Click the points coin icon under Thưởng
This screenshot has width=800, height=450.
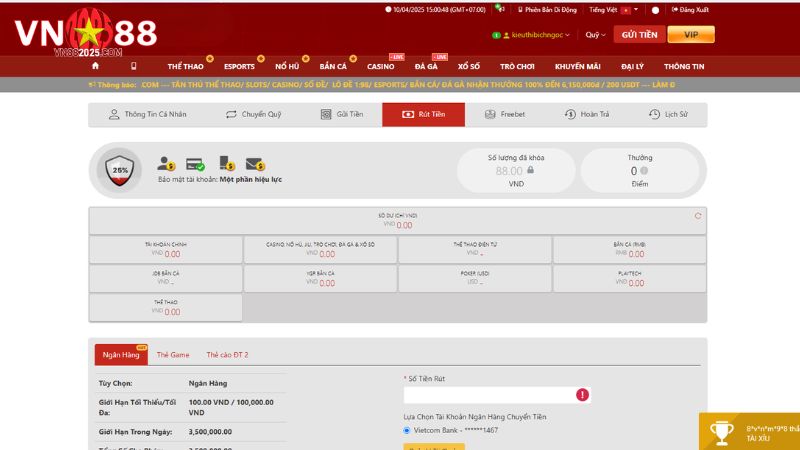pyautogui.click(x=644, y=171)
